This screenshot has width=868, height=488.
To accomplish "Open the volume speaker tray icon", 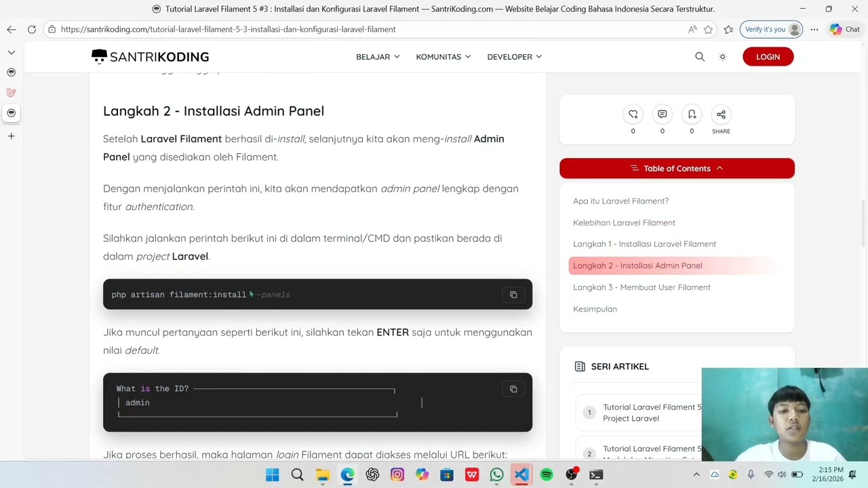I will tap(782, 474).
